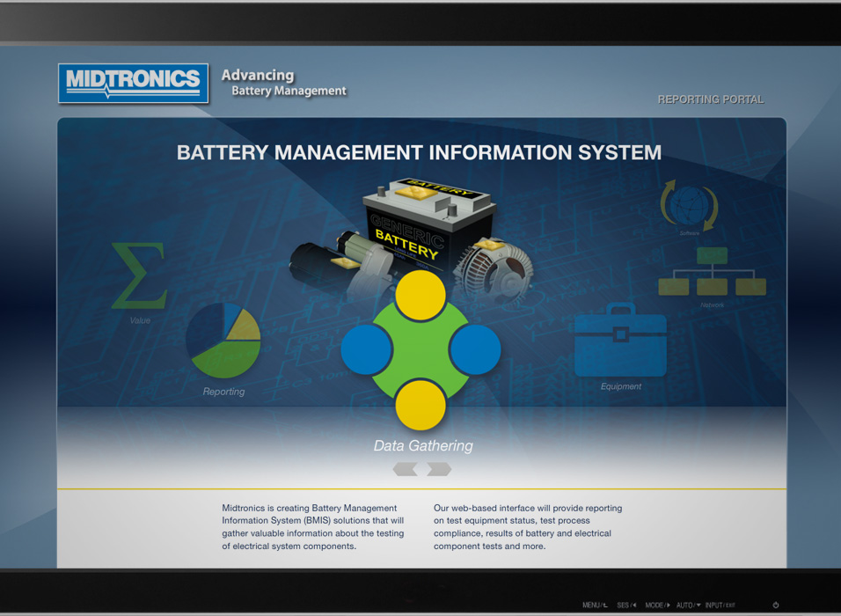Click the Battery Management Information System heading
The height and width of the screenshot is (616, 841).
pyautogui.click(x=419, y=152)
